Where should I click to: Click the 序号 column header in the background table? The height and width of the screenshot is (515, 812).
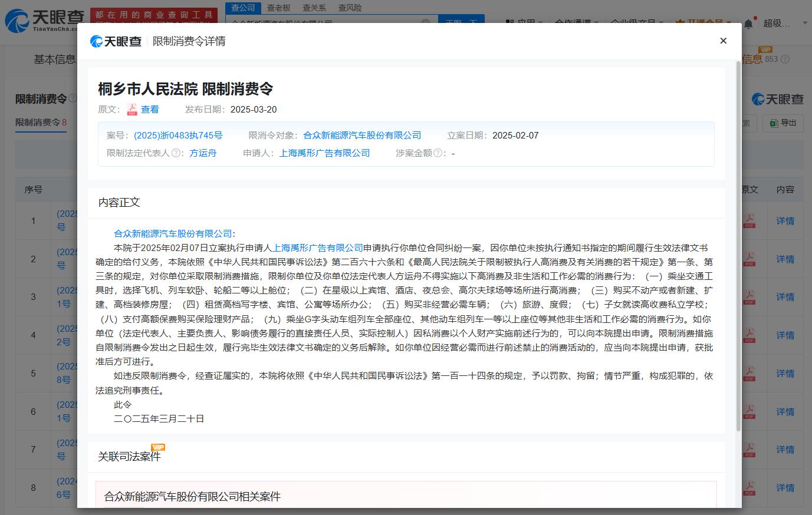(x=33, y=190)
